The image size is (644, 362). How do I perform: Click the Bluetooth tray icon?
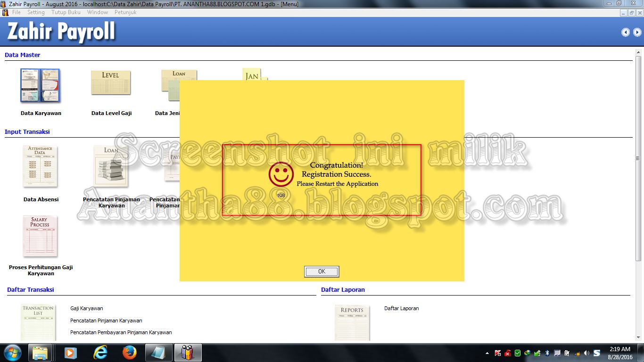pos(547,353)
